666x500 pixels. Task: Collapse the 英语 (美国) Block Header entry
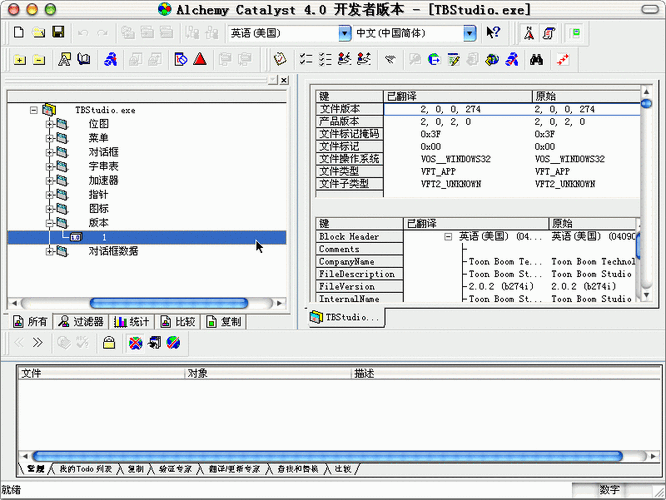point(448,237)
